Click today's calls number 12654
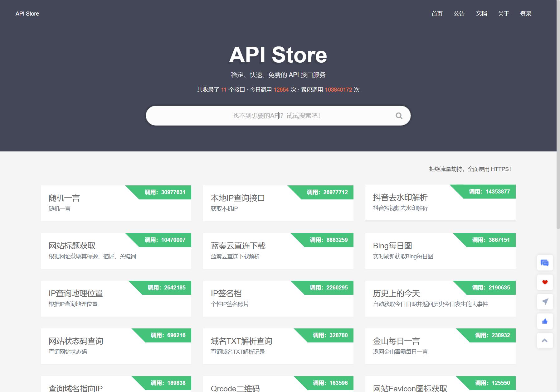 pos(281,90)
